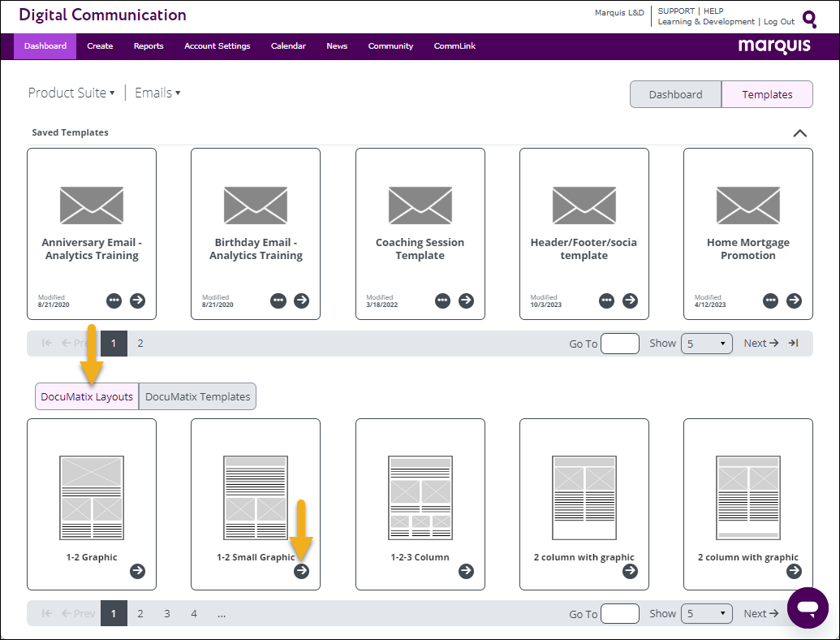
Task: Collapse the Saved Templates section
Action: [799, 133]
